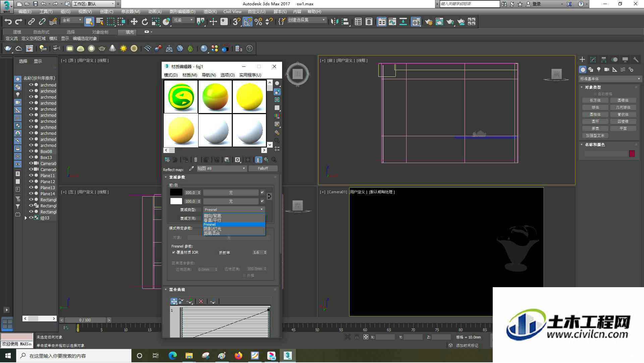Click white side color swatch
Image resolution: width=644 pixels, height=363 pixels.
(176, 201)
